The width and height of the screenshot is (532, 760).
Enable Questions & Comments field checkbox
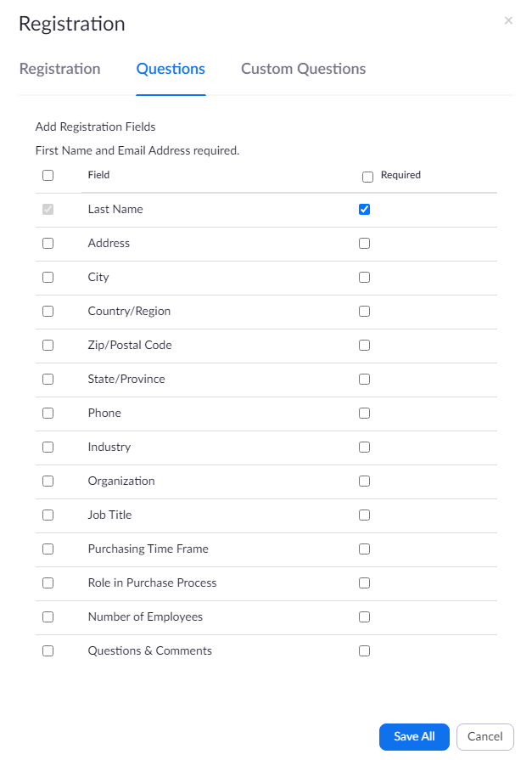coord(48,650)
